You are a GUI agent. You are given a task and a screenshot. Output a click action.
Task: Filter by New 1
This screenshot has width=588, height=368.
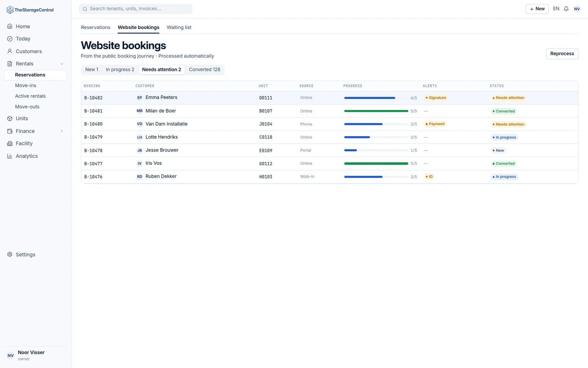click(x=92, y=70)
